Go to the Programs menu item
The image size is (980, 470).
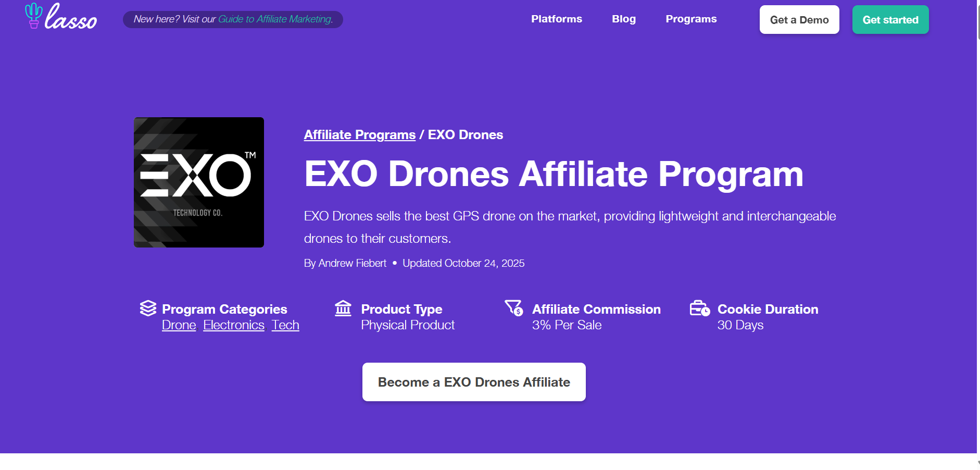(x=690, y=19)
